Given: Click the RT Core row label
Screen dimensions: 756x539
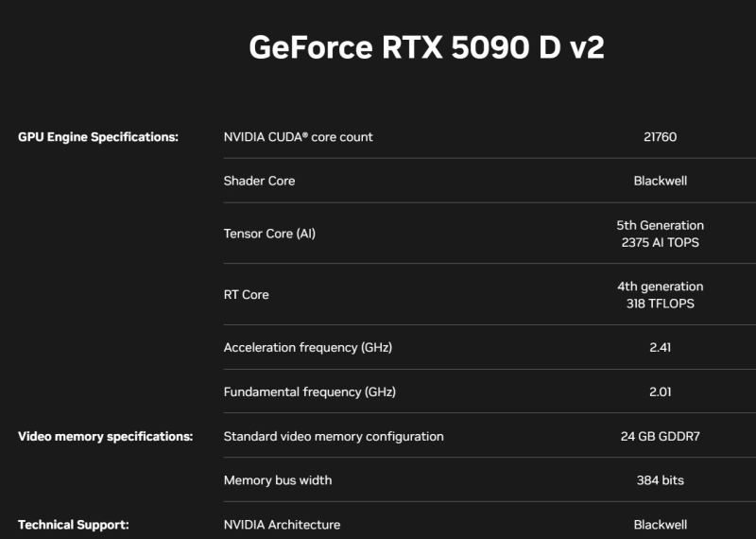Looking at the screenshot, I should click(x=246, y=294).
